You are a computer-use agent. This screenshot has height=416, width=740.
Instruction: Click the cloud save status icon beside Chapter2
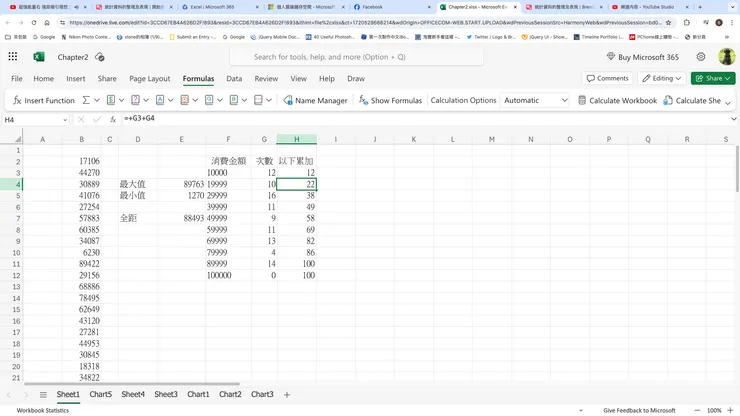tap(100, 57)
